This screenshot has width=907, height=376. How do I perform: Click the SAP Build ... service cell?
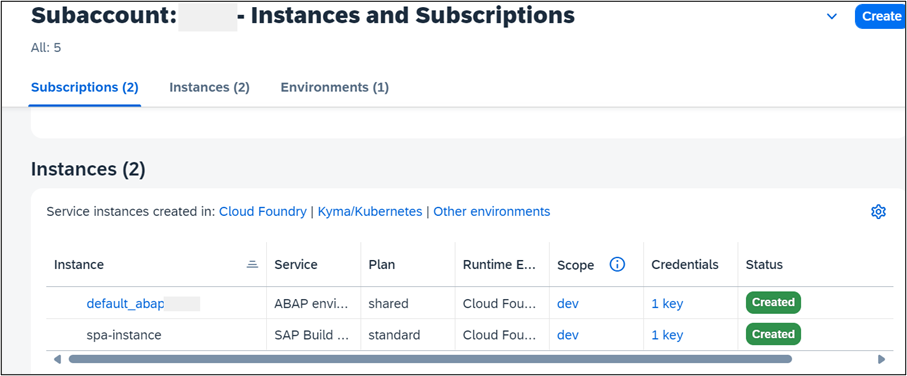click(311, 335)
